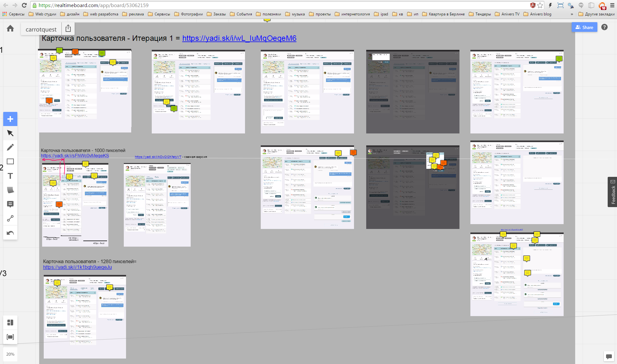The image size is (617, 364).
Task: Open the События bookmarks folder
Action: (241, 14)
